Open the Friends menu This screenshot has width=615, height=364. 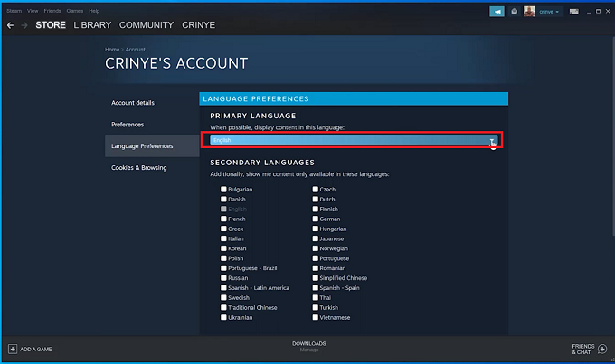(52, 11)
